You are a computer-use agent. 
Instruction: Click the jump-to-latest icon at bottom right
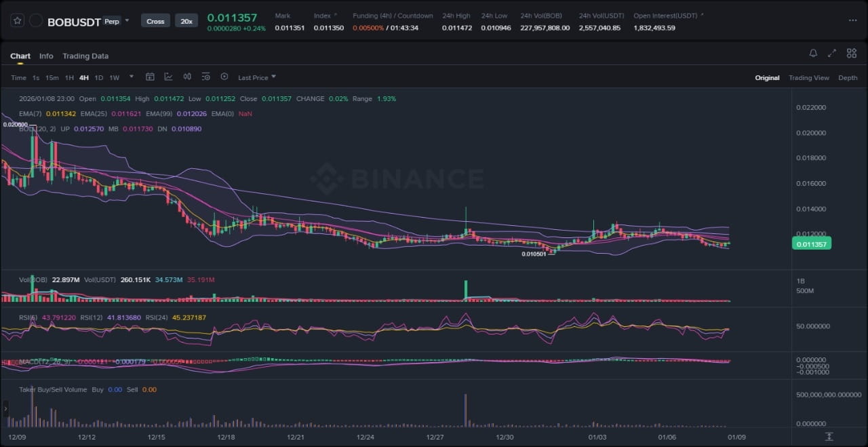point(829,438)
